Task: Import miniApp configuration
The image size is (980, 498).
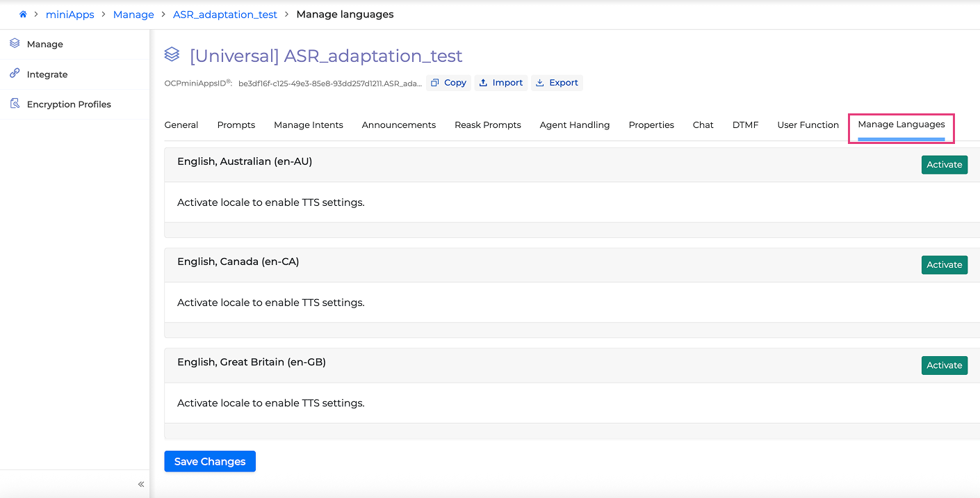Action: pos(501,83)
